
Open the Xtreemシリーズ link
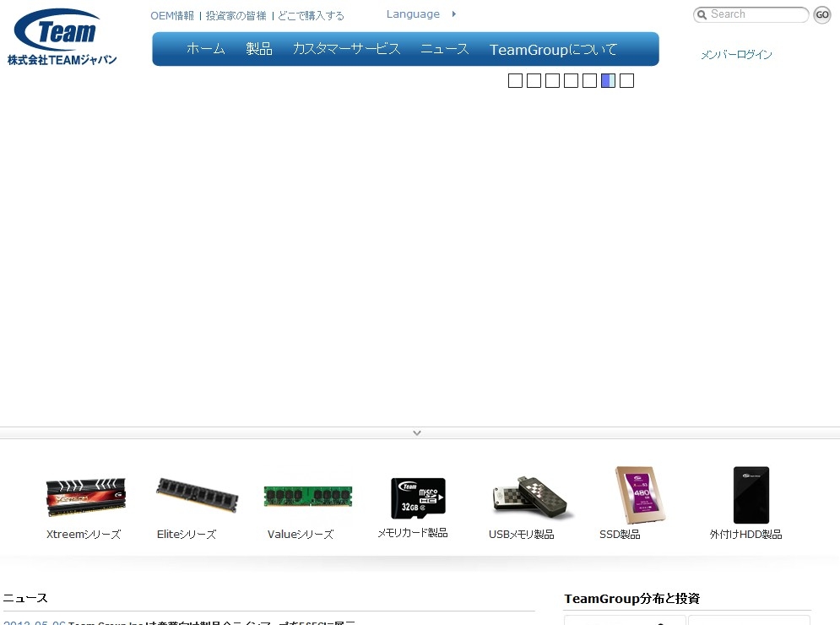[x=84, y=535]
